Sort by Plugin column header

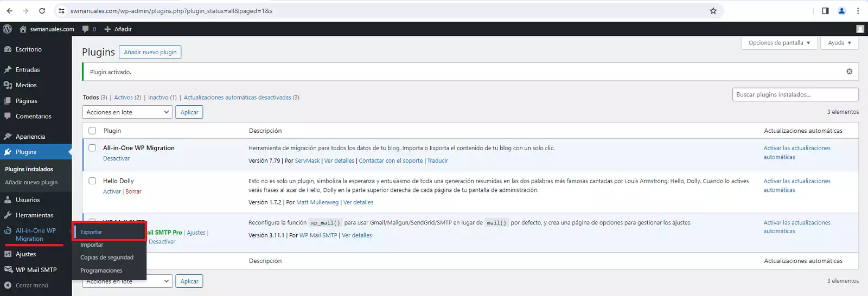[x=112, y=131]
